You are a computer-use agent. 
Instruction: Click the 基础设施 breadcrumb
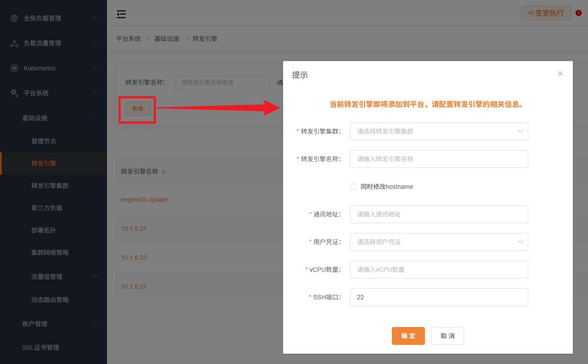(167, 39)
